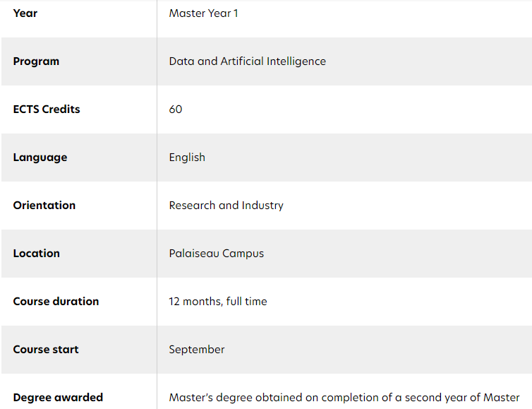Select the September start value
Screen dimensions: 532x409
pyautogui.click(x=197, y=350)
